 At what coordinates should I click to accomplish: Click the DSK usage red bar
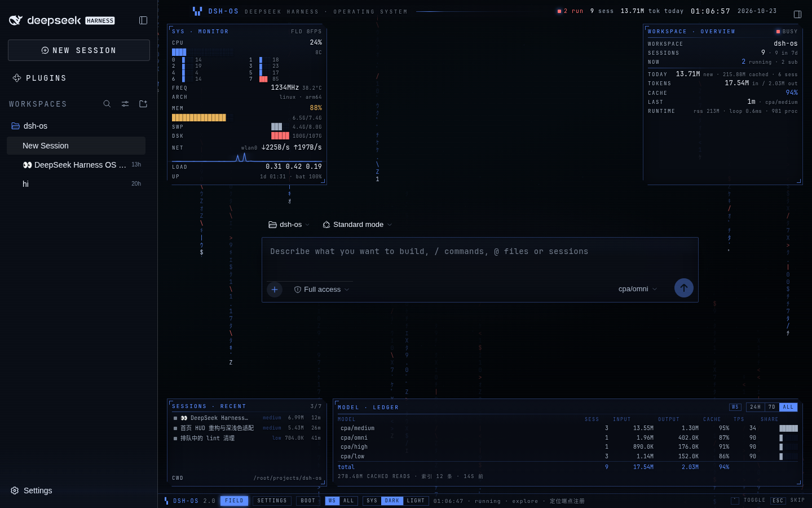coord(280,136)
